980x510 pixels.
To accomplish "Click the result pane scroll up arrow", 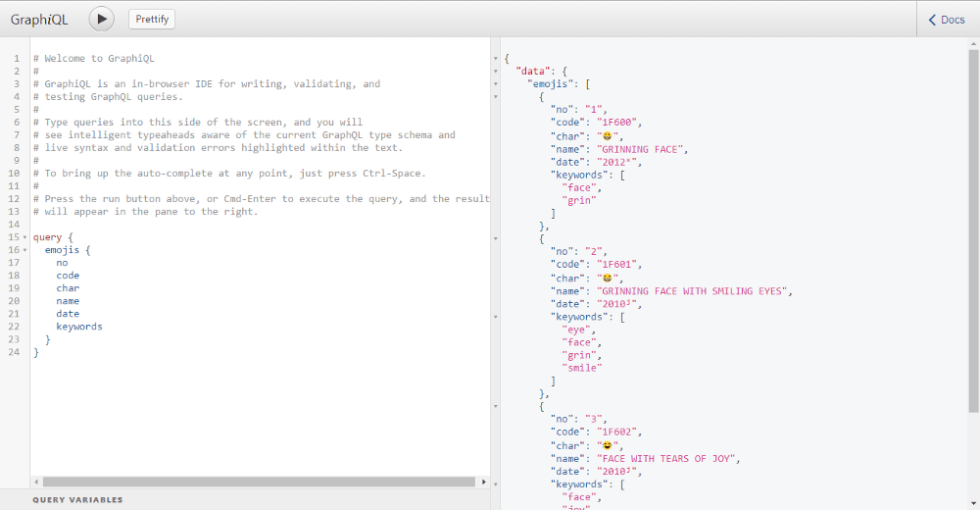I will (x=974, y=44).
